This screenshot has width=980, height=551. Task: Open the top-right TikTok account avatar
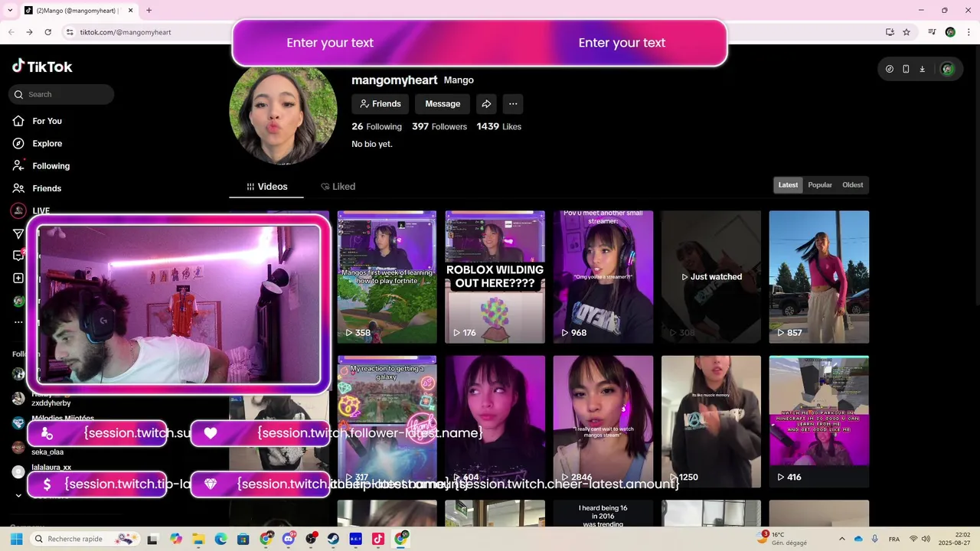tap(947, 69)
